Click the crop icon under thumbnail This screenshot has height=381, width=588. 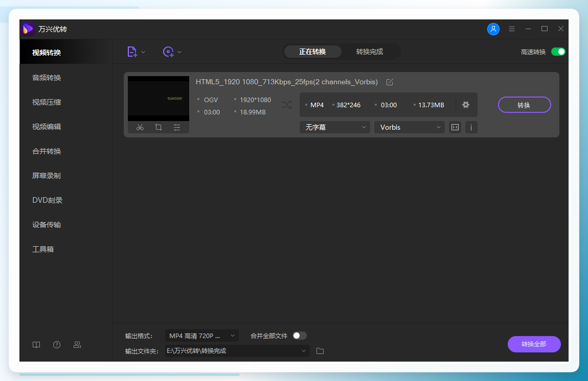click(x=159, y=127)
